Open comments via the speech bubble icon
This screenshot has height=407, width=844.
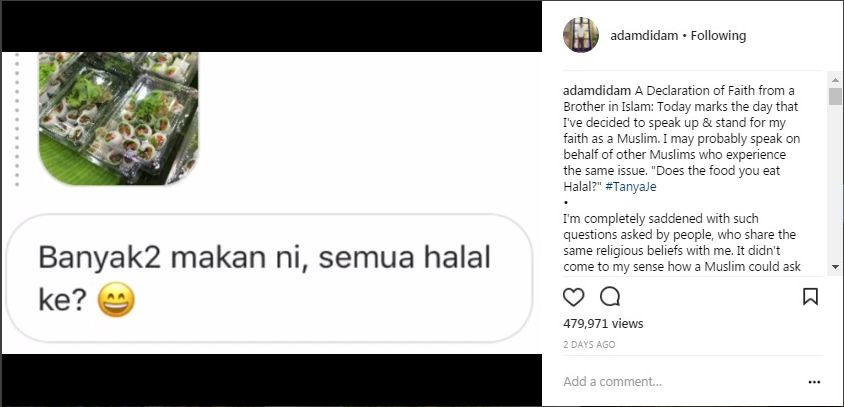[x=610, y=296]
